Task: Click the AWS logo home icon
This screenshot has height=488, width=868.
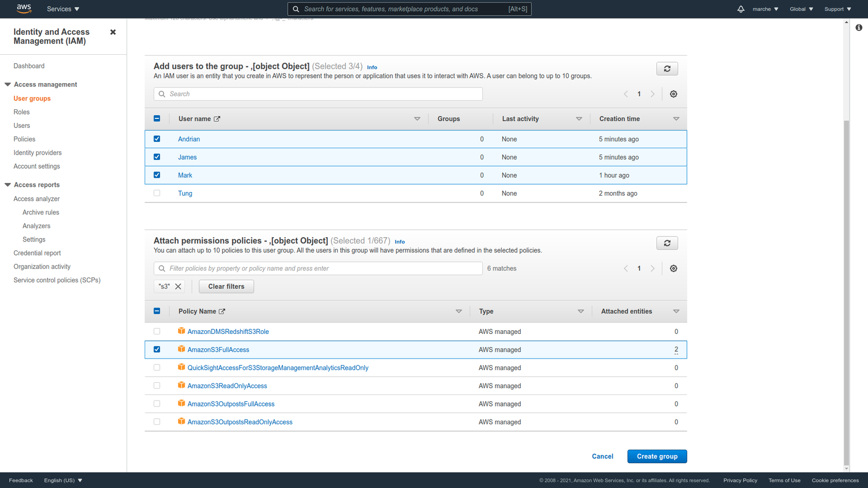Action: (24, 8)
